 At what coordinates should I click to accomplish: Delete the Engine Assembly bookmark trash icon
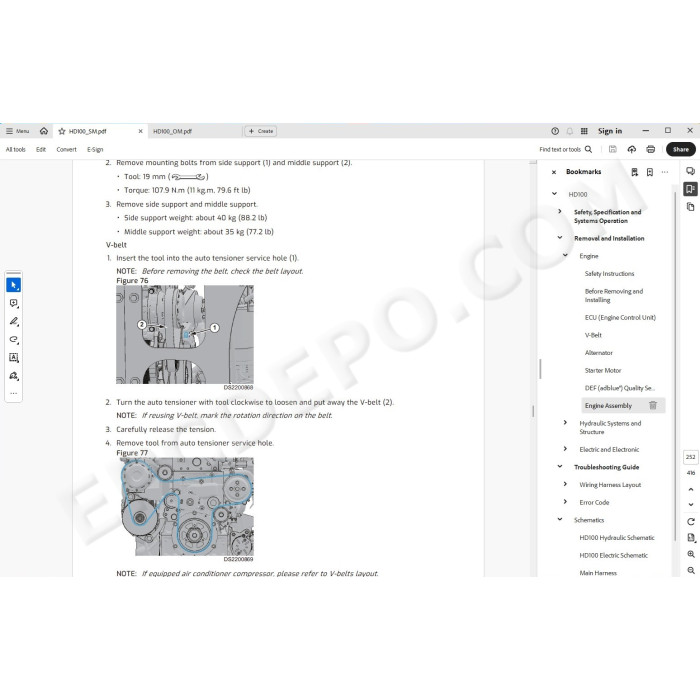click(653, 405)
